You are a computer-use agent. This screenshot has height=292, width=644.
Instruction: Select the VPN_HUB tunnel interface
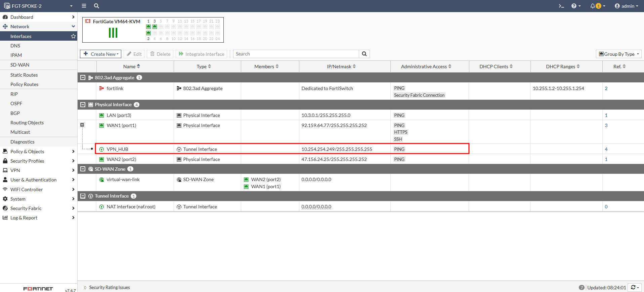point(360,149)
